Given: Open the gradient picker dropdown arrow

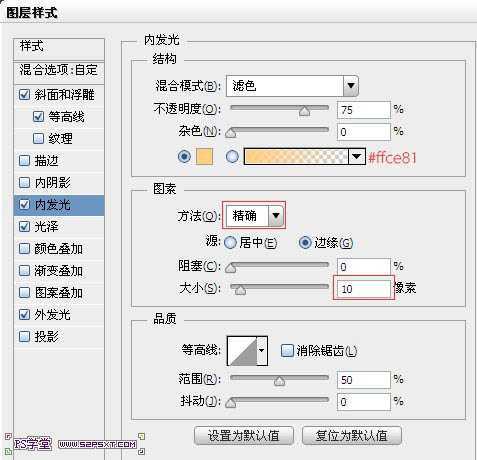Looking at the screenshot, I should [356, 156].
